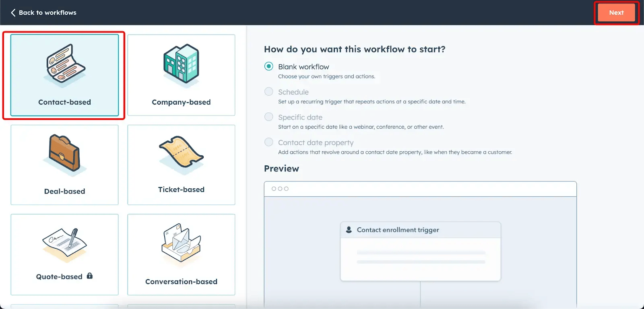Click 'How do you want this workflow to start?' heading
The image size is (644, 309).
355,49
